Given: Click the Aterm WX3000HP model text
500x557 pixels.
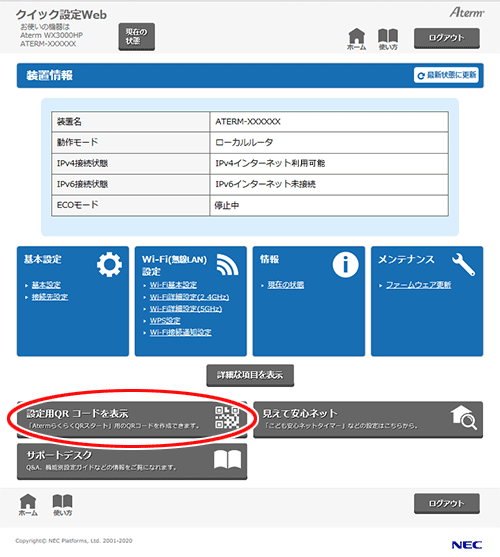Looking at the screenshot, I should pos(51,35).
